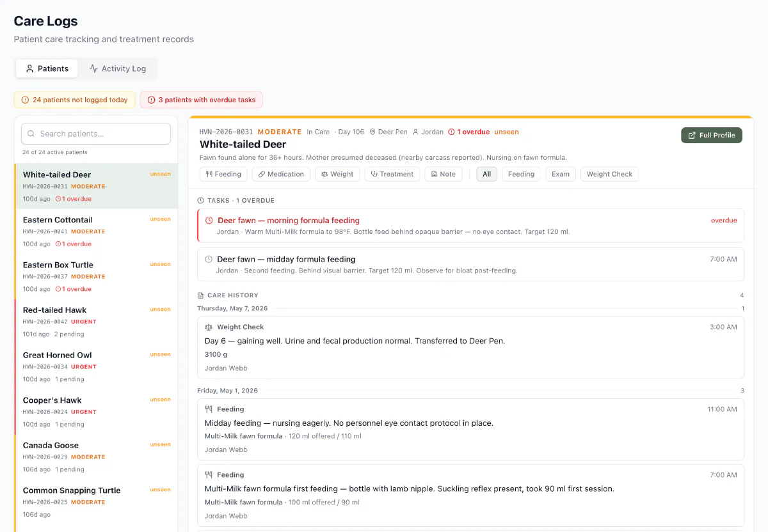The height and width of the screenshot is (532, 768).
Task: Switch to the Patients tab
Action: pos(47,68)
